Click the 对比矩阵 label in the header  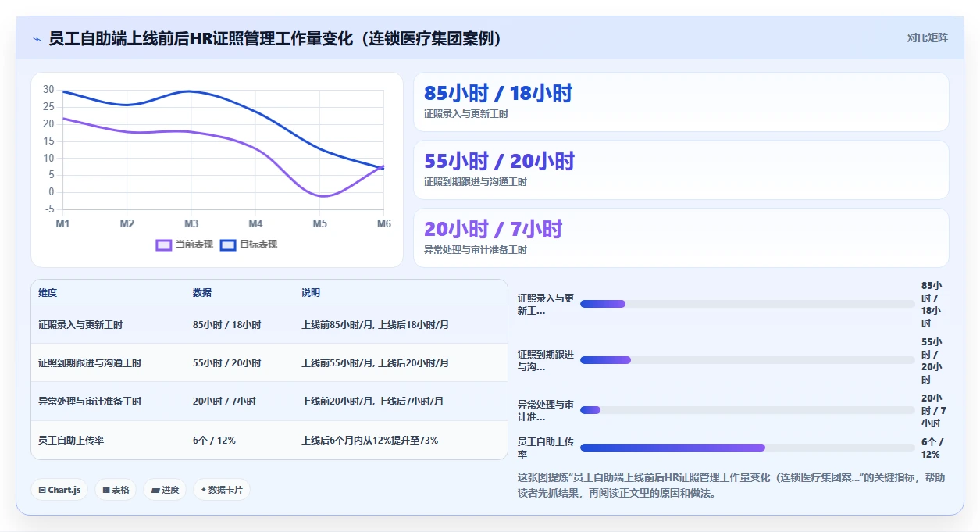[x=928, y=37]
